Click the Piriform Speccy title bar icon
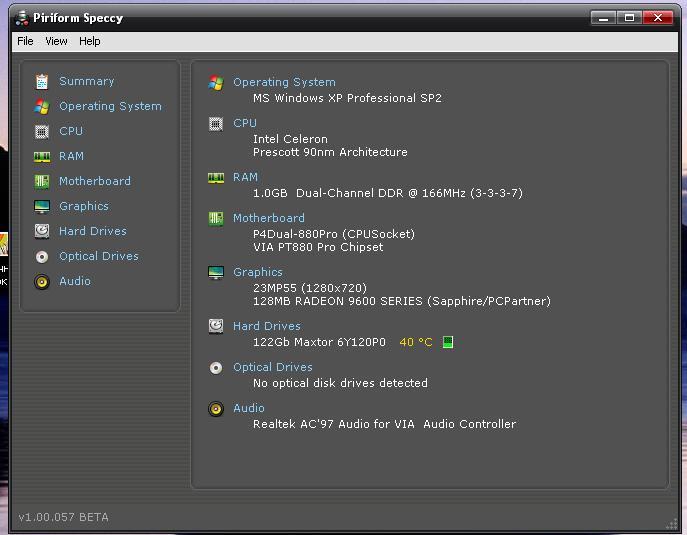The image size is (687, 535). coord(22,18)
